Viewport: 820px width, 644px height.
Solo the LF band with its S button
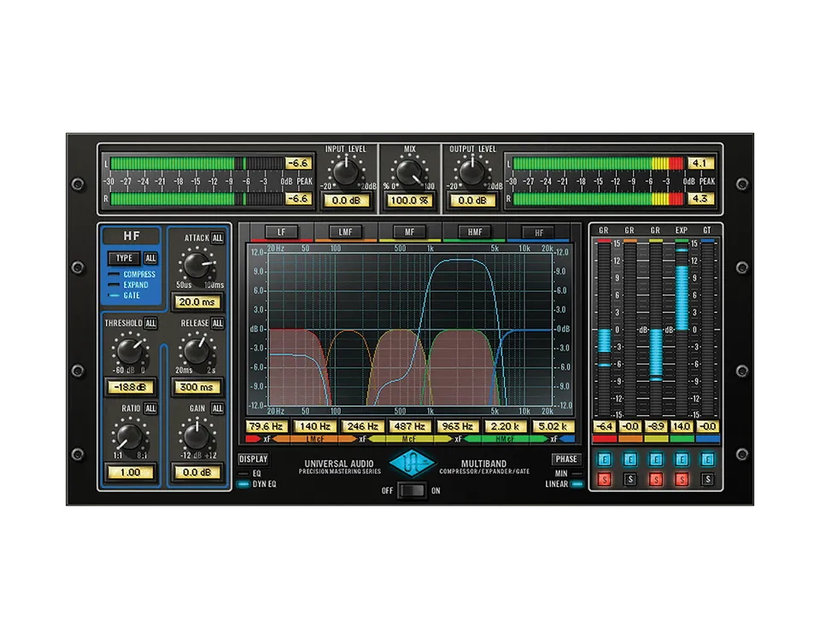604,479
